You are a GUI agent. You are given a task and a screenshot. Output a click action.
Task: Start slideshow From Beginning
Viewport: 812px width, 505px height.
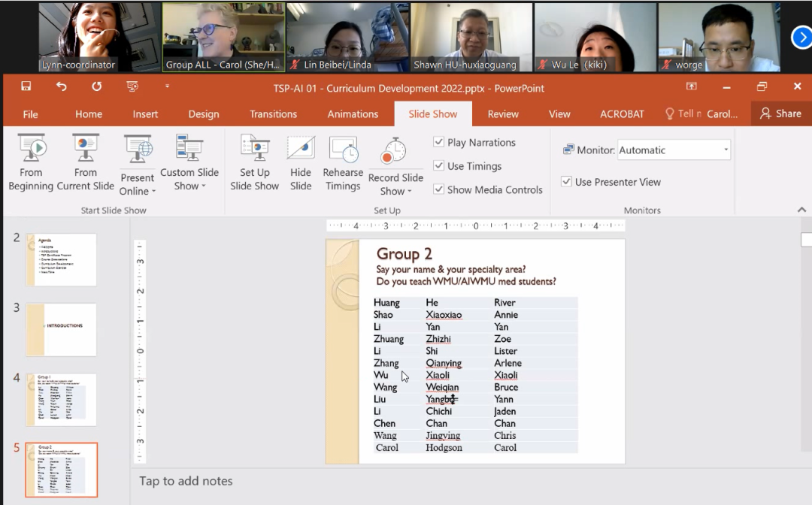(31, 162)
